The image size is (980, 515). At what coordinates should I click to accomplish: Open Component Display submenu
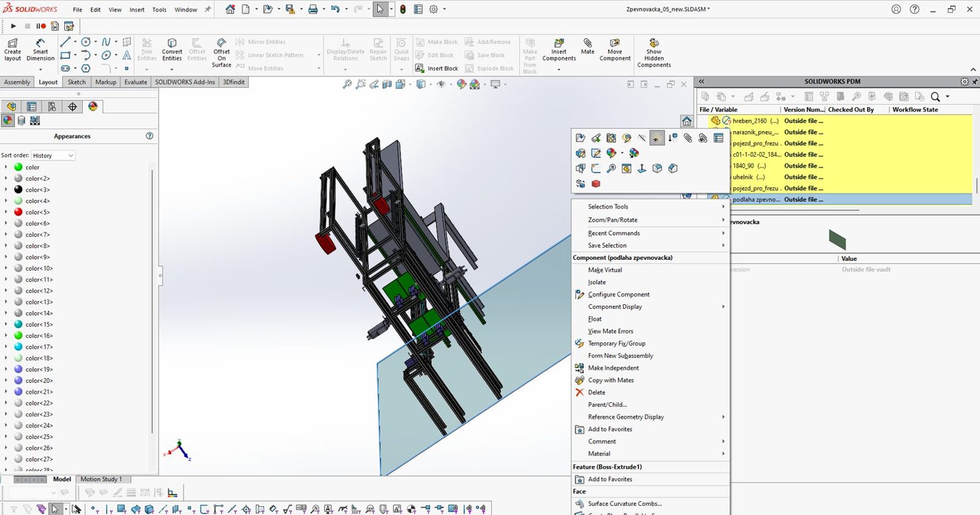click(x=650, y=307)
